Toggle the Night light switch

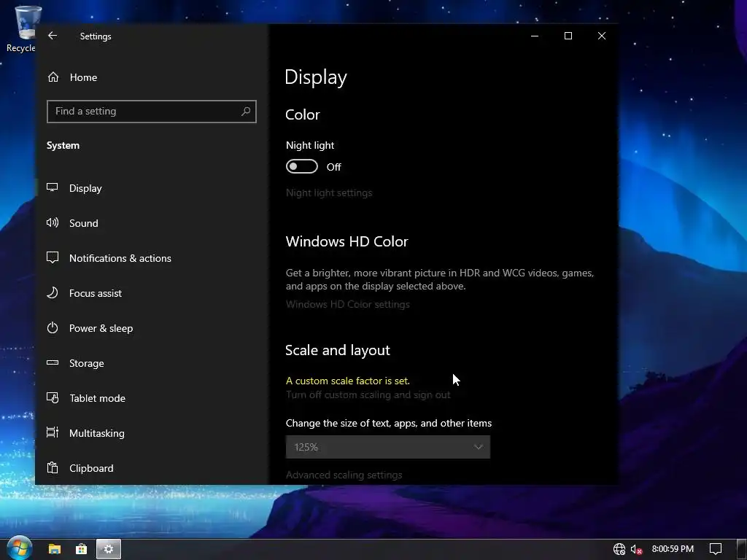tap(301, 167)
